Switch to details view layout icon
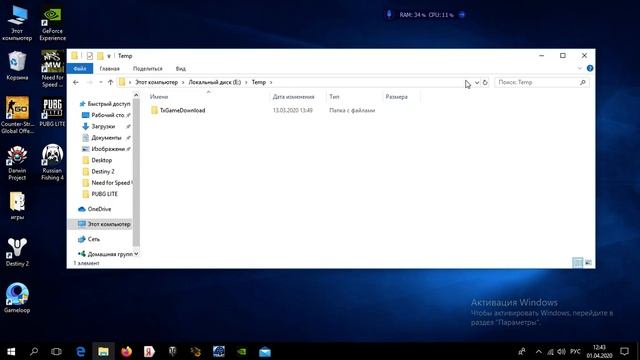This screenshot has height=360, width=640. pyautogui.click(x=578, y=262)
